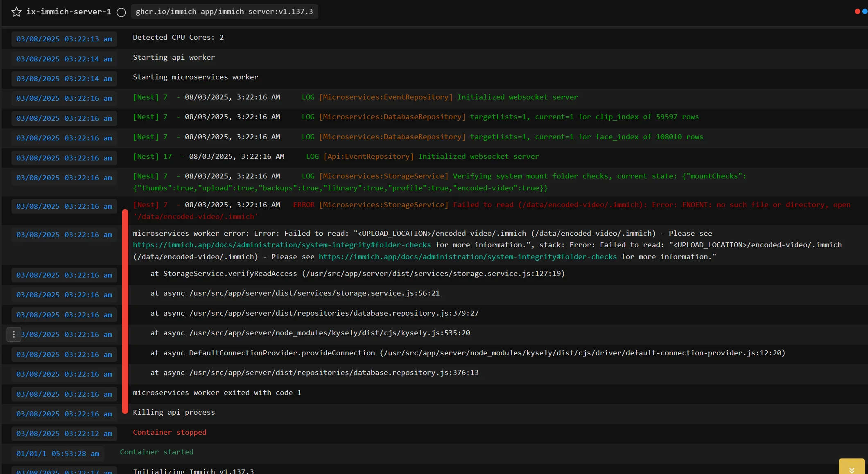
Task: Click timestamp beside 'Starting microservices worker'
Action: pyautogui.click(x=64, y=79)
